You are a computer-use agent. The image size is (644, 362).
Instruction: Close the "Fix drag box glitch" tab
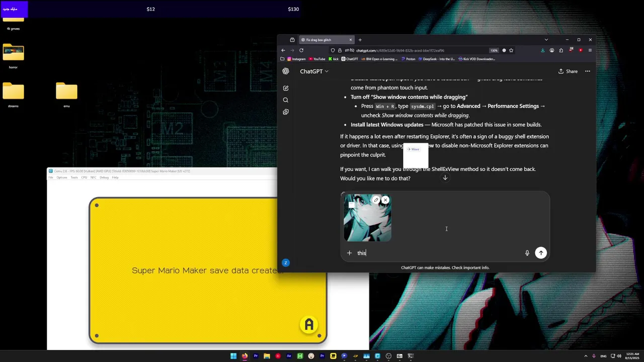[350, 40]
